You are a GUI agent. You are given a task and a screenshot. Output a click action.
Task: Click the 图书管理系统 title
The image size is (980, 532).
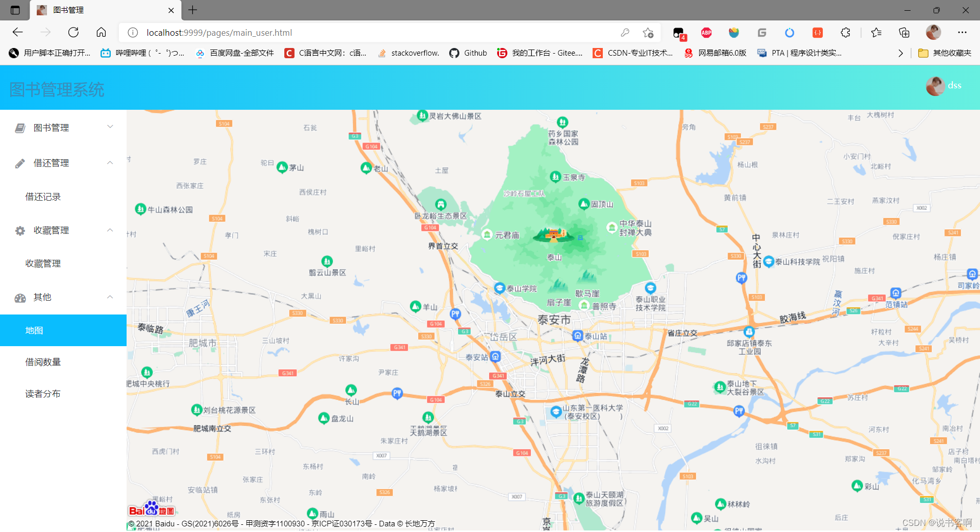57,90
